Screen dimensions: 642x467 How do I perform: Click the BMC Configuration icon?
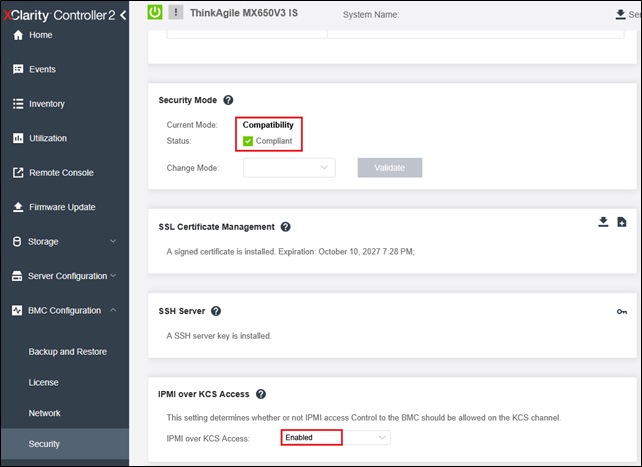[17, 310]
